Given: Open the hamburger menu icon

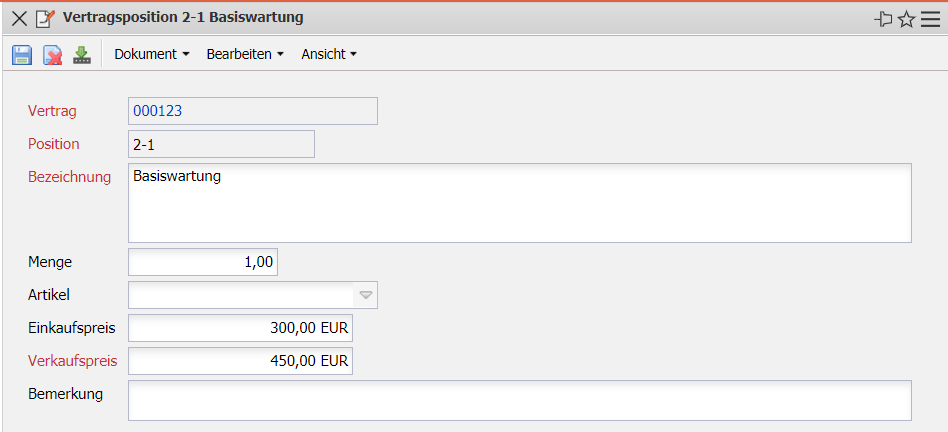Looking at the screenshot, I should (x=930, y=19).
